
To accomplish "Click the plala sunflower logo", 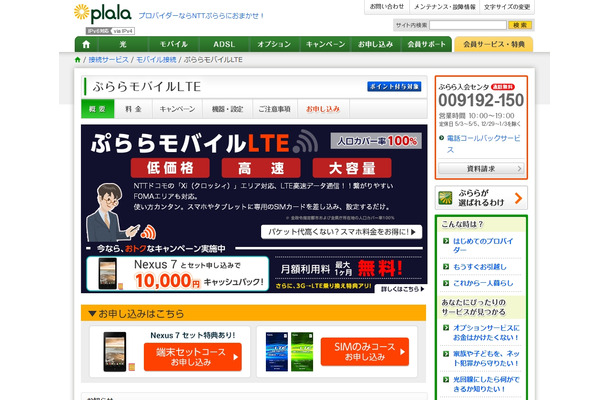I will click(x=103, y=12).
